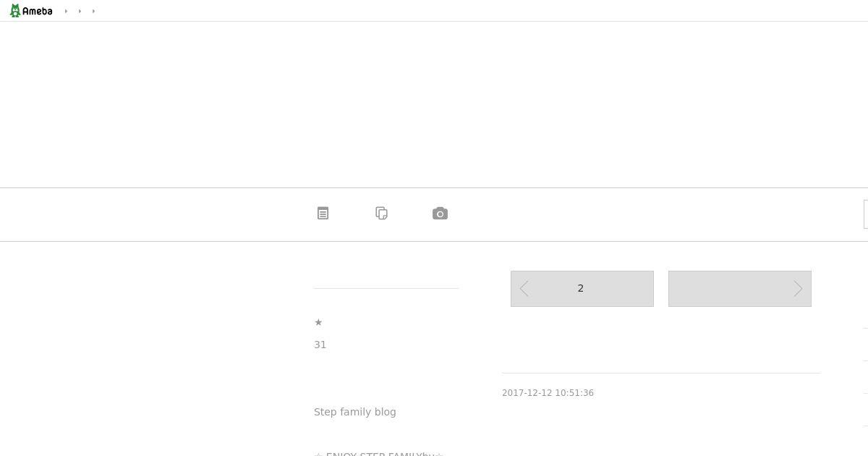Go to the previous page button labeled 2
This screenshot has width=868, height=456.
[582, 289]
